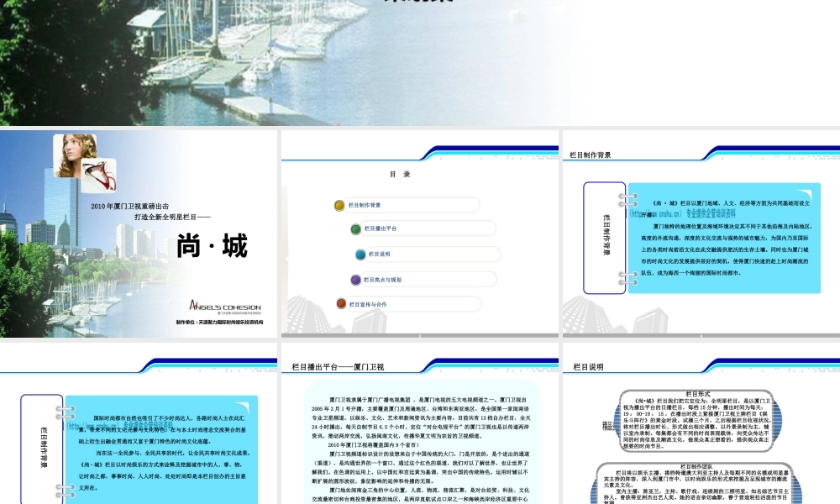Screen dimensions: 840x504
Task: Open the 目录 contents slide thumbnail
Action: [420, 234]
